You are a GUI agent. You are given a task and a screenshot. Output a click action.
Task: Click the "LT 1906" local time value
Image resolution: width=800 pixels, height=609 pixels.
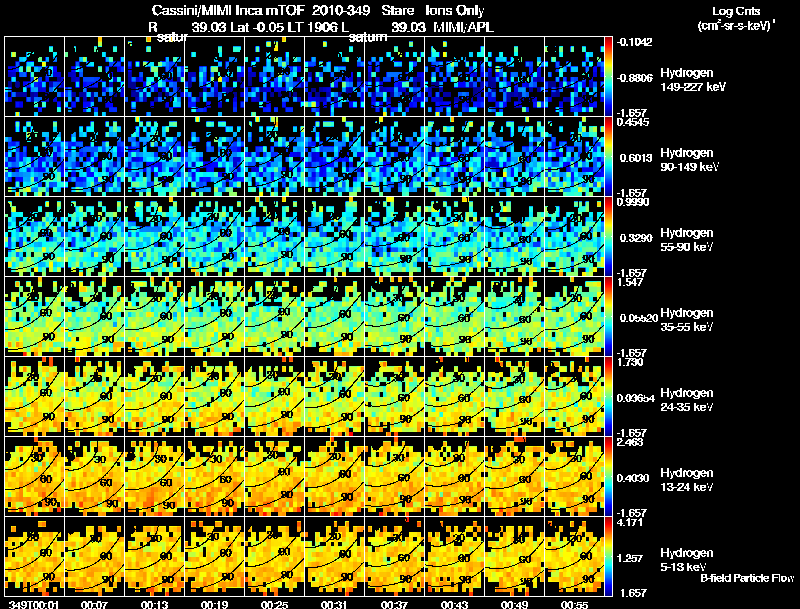tap(311, 27)
